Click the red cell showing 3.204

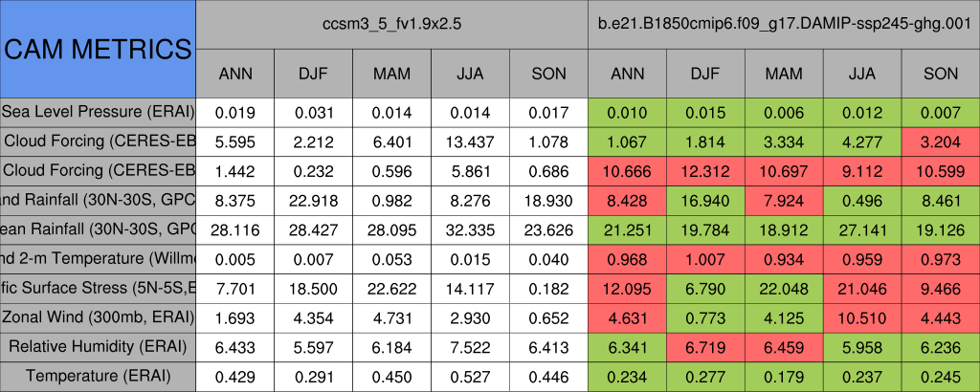[x=941, y=142]
